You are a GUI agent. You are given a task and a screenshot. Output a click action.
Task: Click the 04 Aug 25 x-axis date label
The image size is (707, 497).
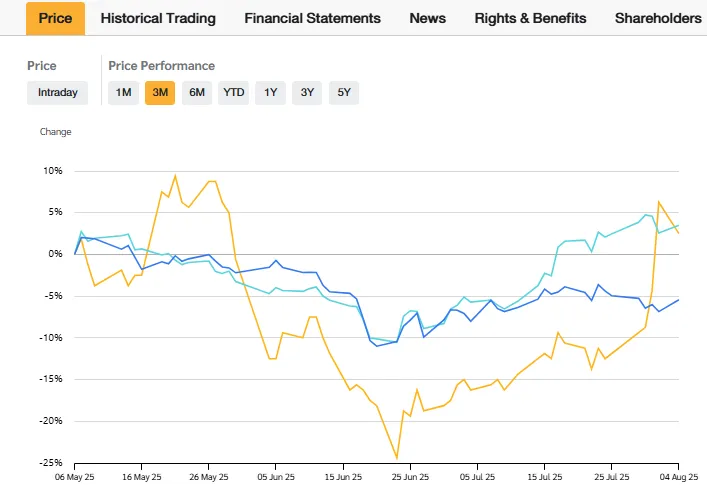tap(680, 479)
